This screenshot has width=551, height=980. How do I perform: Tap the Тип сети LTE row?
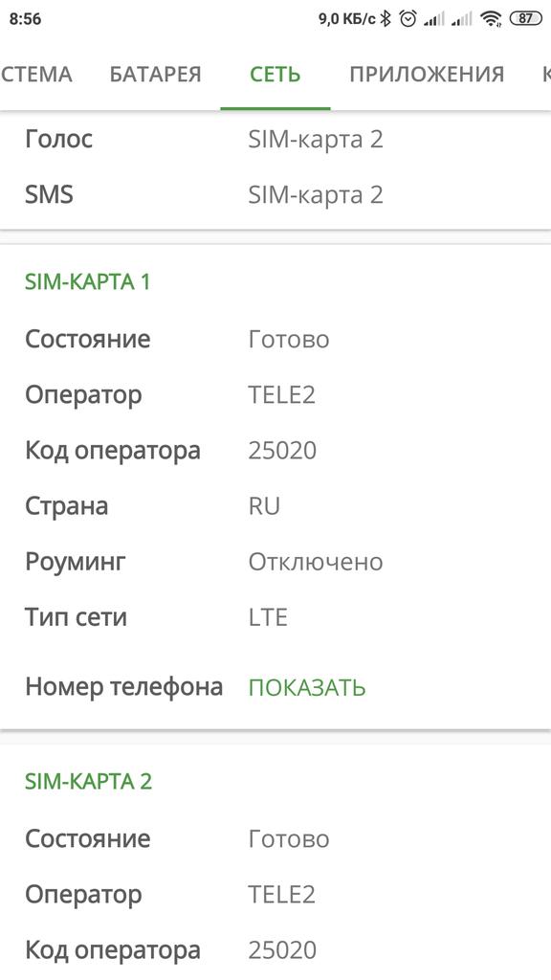point(275,617)
